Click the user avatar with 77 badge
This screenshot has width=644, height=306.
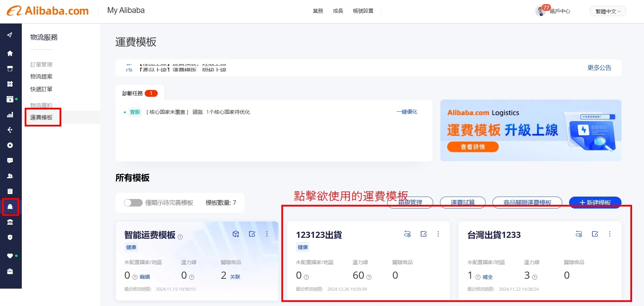[x=540, y=11]
